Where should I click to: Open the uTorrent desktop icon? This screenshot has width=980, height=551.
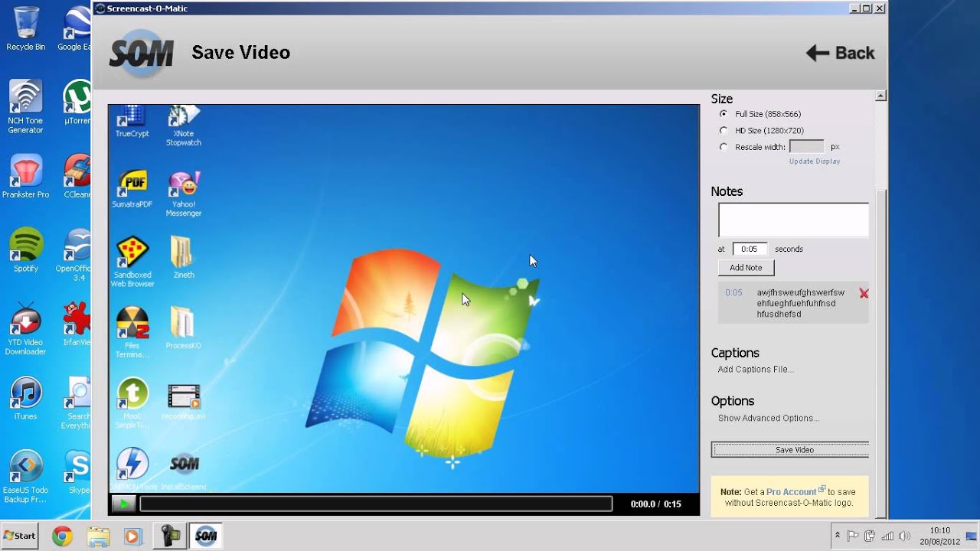click(77, 102)
